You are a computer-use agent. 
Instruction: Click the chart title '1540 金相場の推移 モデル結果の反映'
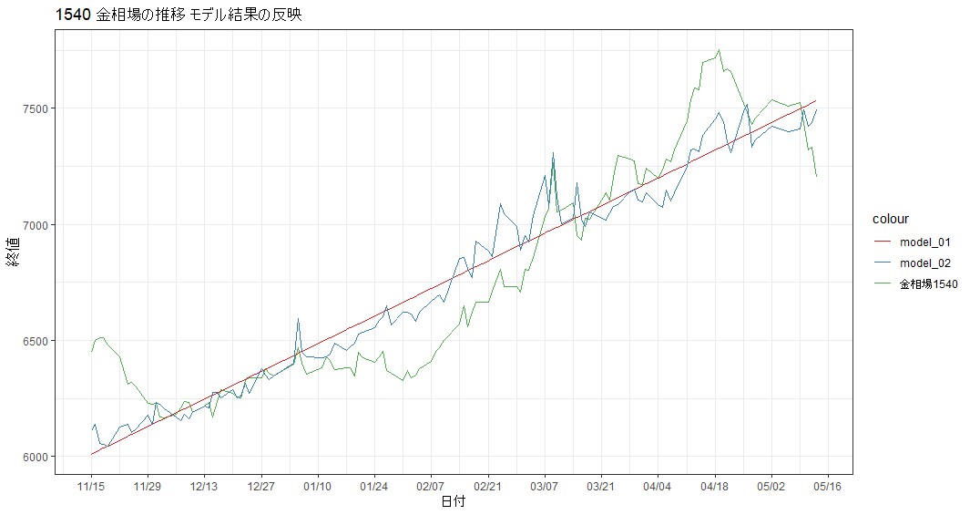179,15
